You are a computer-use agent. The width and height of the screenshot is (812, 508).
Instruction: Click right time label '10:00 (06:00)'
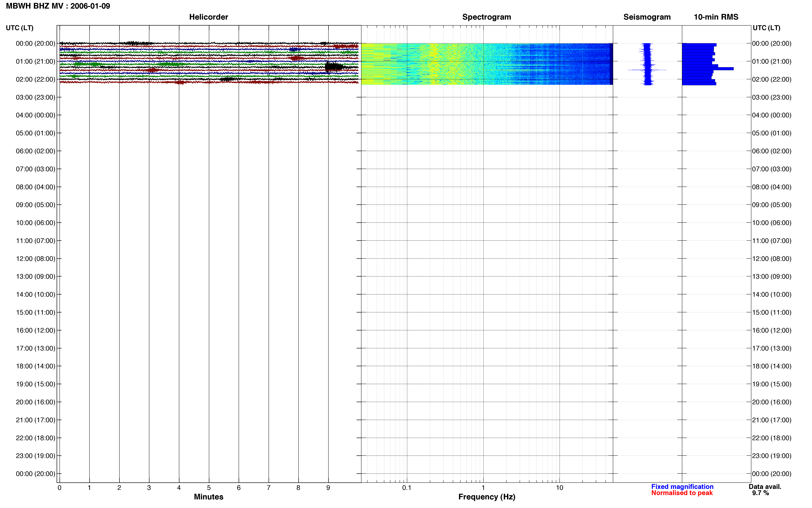[x=771, y=223]
